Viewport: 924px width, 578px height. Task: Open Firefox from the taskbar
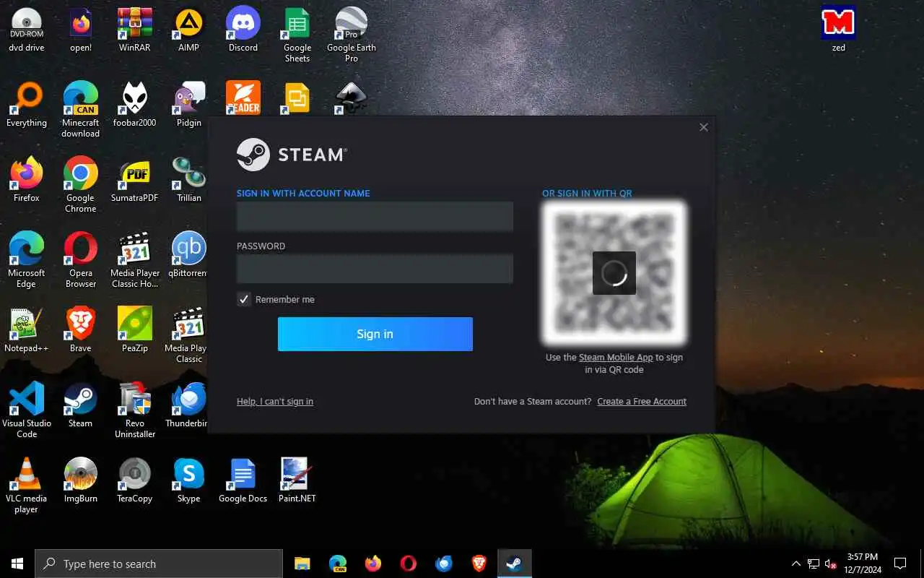[373, 564]
